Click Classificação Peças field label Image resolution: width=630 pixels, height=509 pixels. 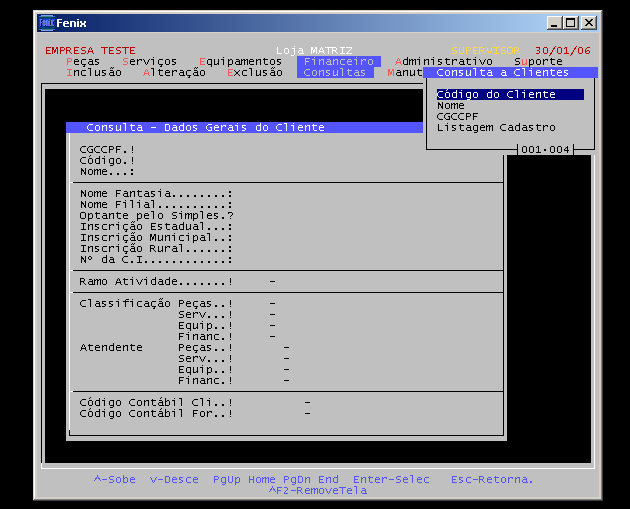pos(156,303)
